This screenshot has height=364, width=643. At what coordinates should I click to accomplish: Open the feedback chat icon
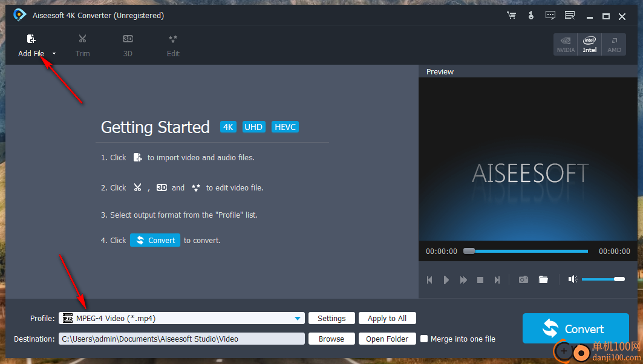point(550,16)
